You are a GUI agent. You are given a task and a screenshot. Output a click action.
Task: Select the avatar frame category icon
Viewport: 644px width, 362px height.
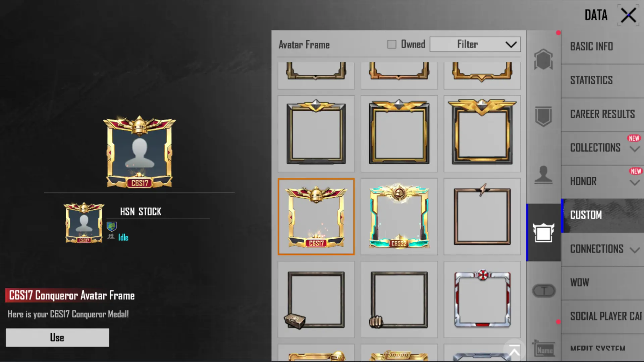(543, 232)
